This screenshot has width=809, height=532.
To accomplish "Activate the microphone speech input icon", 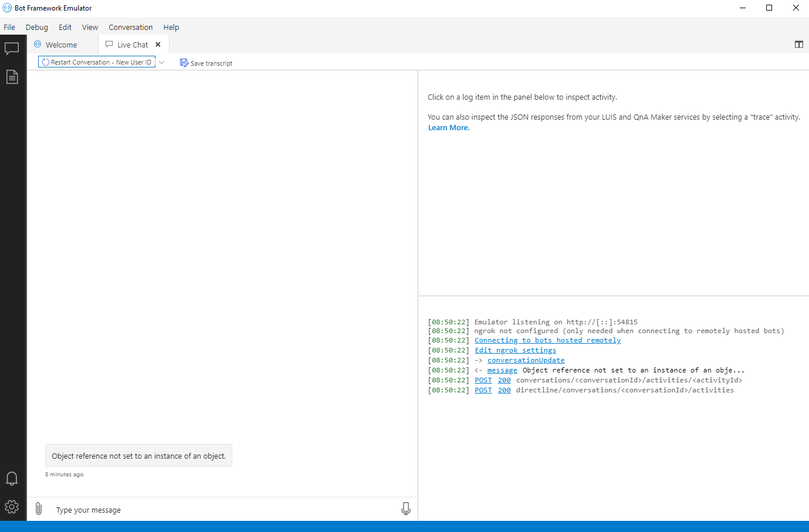I will pyautogui.click(x=406, y=509).
